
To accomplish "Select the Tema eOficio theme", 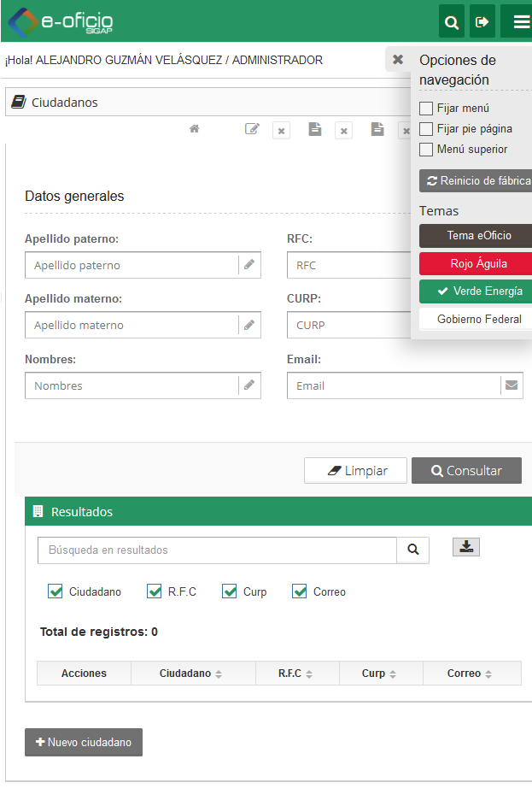I will click(476, 235).
